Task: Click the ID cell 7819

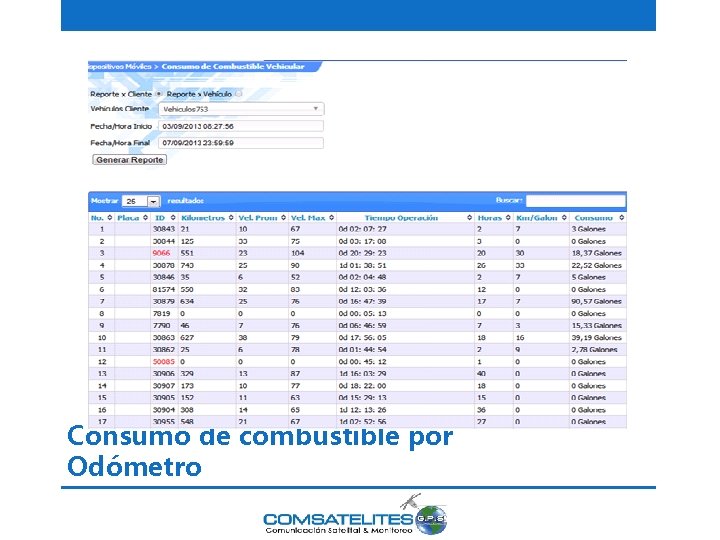Action: tap(161, 314)
